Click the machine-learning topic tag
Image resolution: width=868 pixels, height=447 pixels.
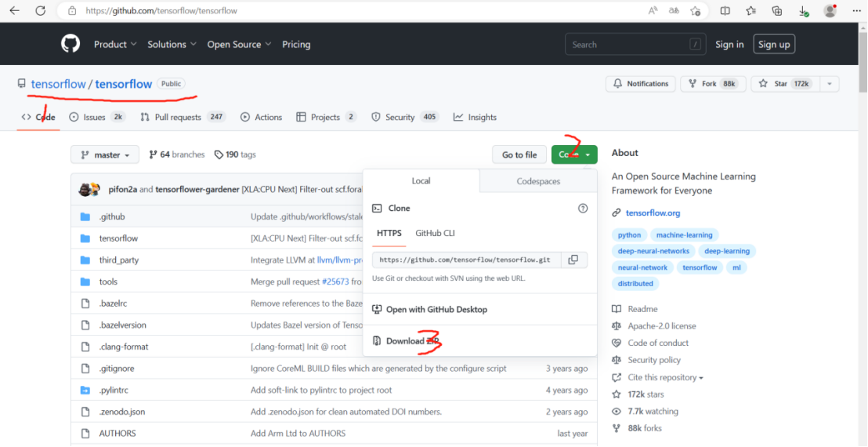(685, 234)
